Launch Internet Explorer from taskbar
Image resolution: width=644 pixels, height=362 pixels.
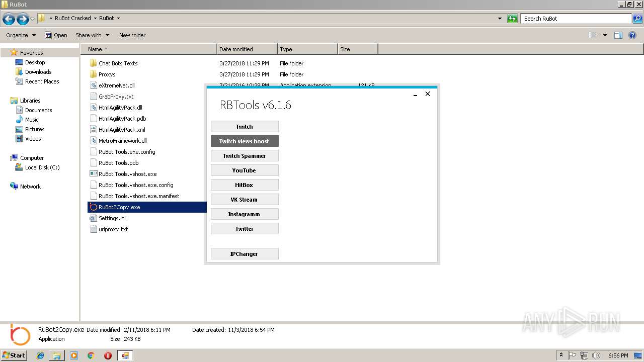[x=41, y=355]
